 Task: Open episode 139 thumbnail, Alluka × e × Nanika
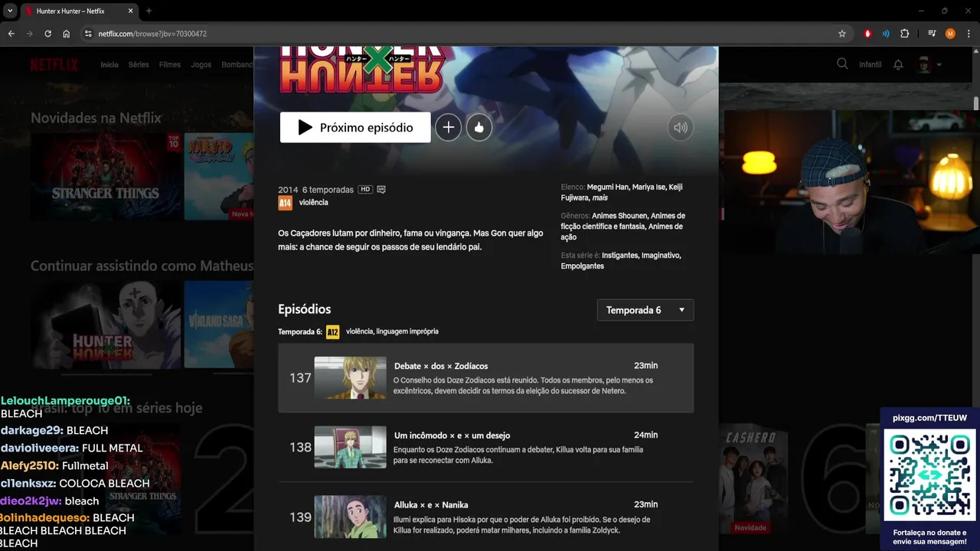point(350,517)
